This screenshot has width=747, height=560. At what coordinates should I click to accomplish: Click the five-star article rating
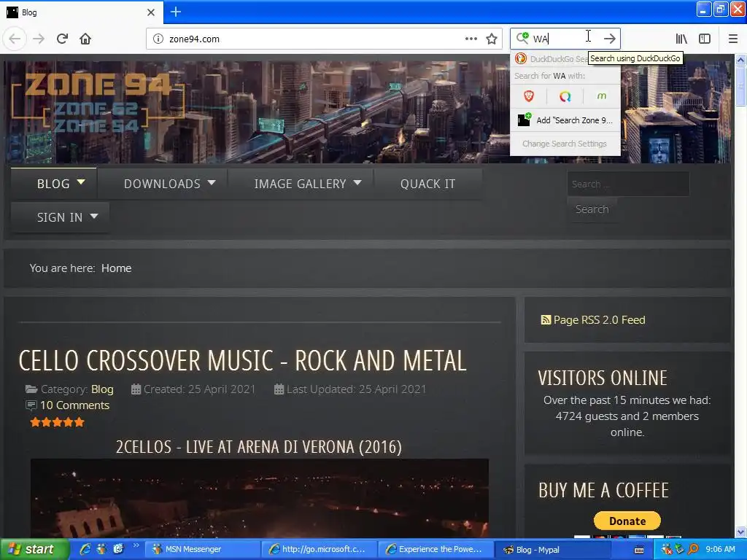click(57, 422)
